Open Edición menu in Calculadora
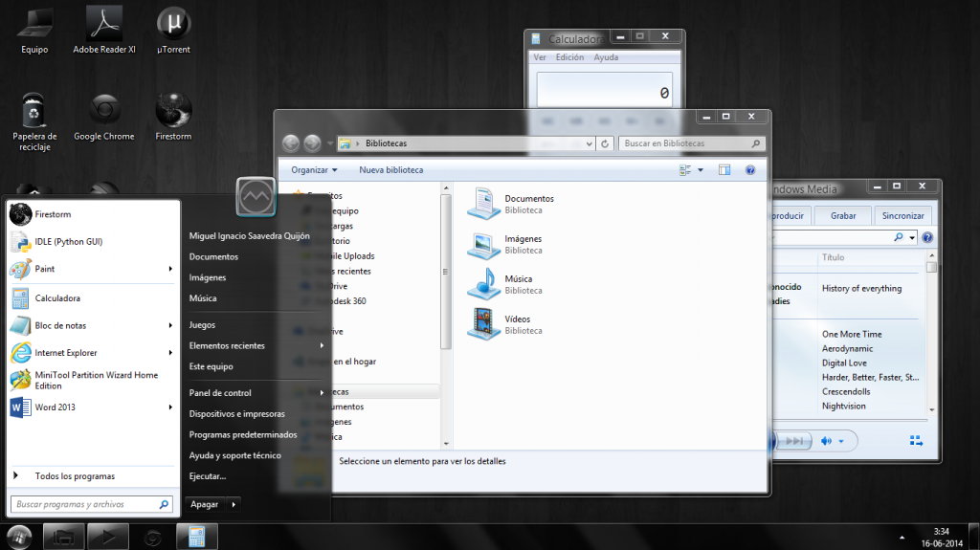 [569, 57]
